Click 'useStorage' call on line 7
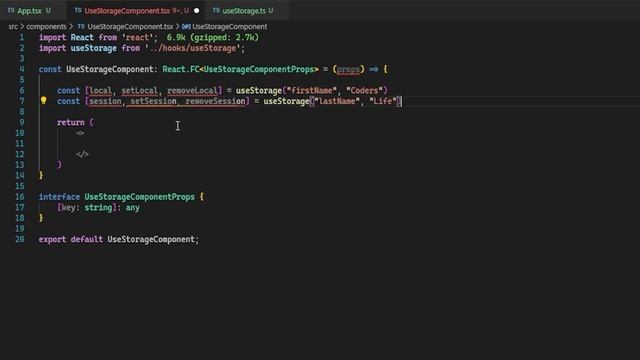 pyautogui.click(x=286, y=101)
